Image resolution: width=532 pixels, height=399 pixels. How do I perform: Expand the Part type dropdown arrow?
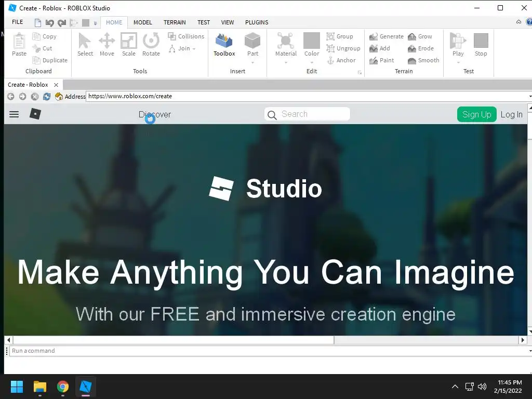pyautogui.click(x=253, y=62)
